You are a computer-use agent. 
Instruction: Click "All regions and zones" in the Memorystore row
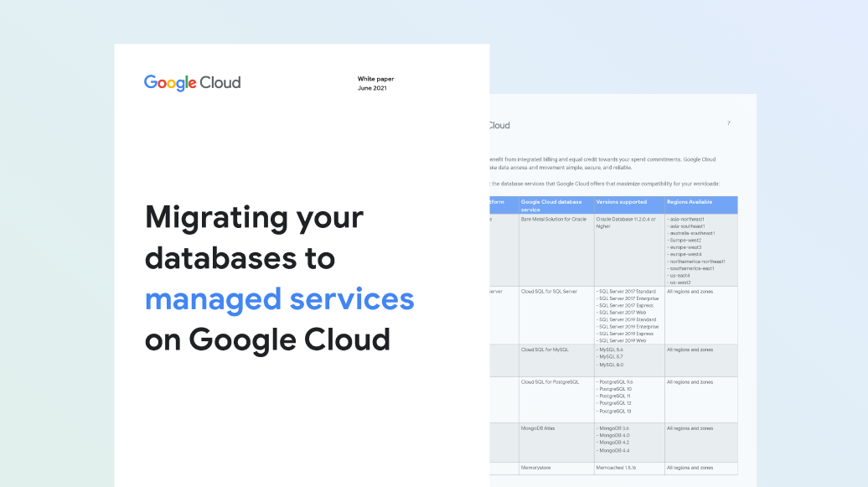(690, 469)
